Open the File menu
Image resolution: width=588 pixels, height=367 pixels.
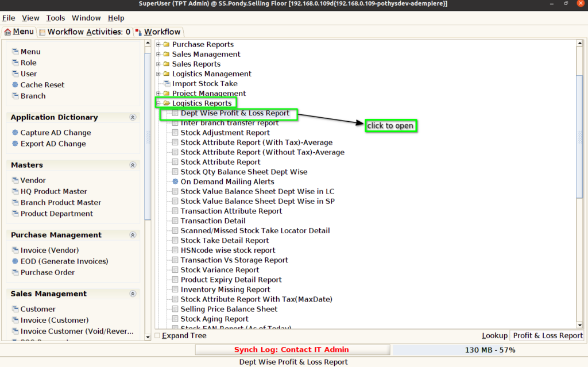point(9,18)
